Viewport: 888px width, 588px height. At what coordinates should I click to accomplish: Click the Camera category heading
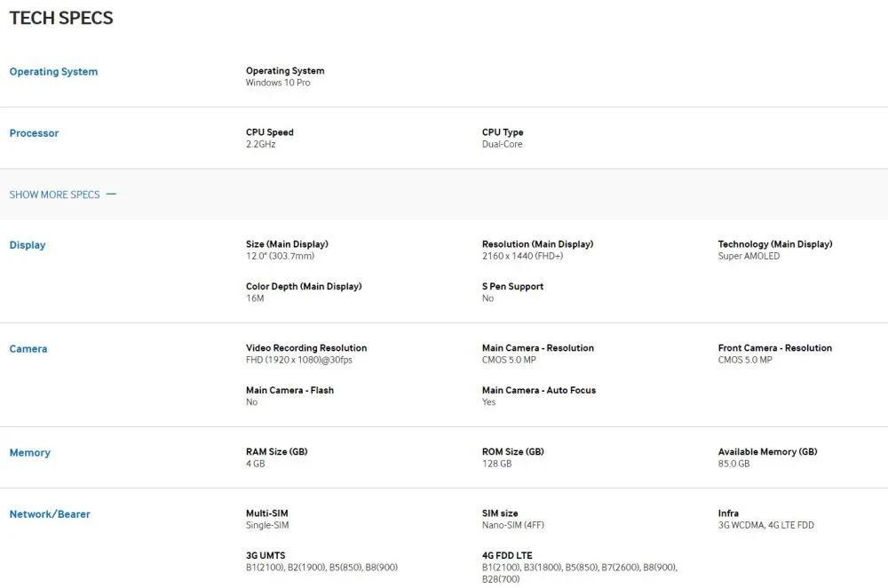coord(28,349)
